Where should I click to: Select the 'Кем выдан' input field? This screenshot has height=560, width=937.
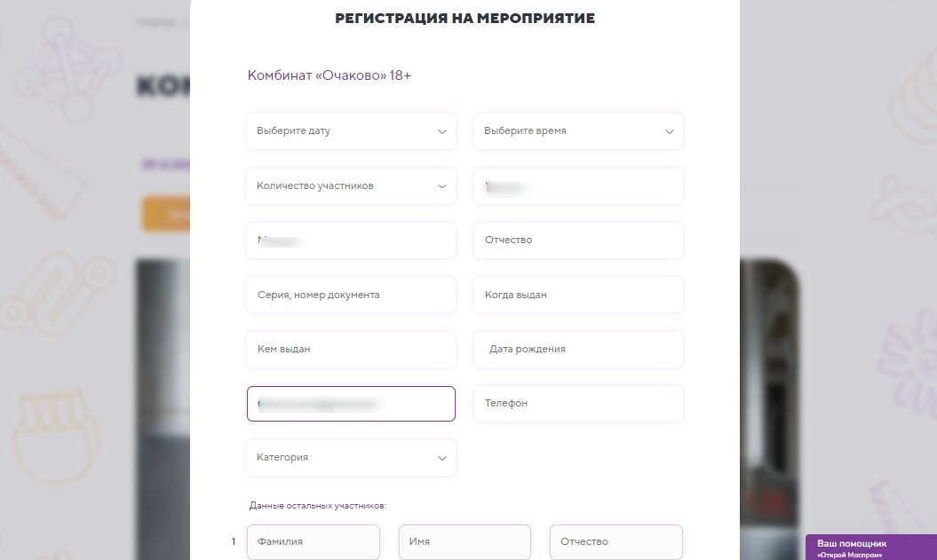click(x=351, y=349)
